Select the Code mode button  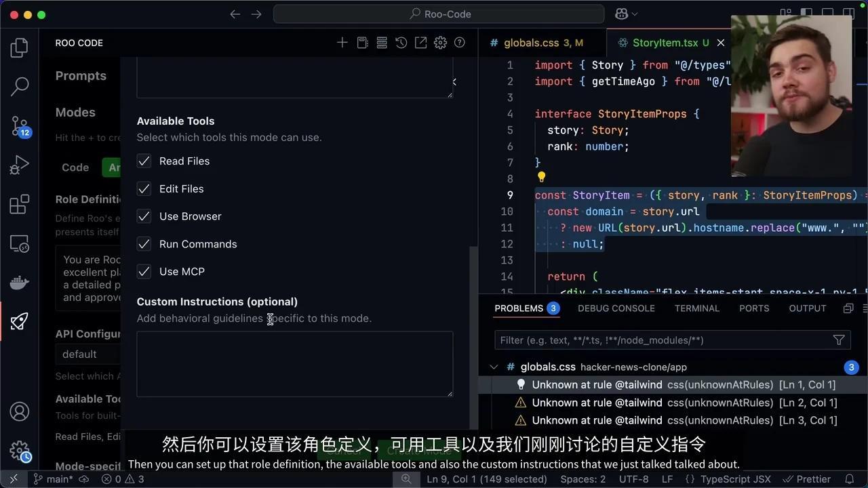75,167
